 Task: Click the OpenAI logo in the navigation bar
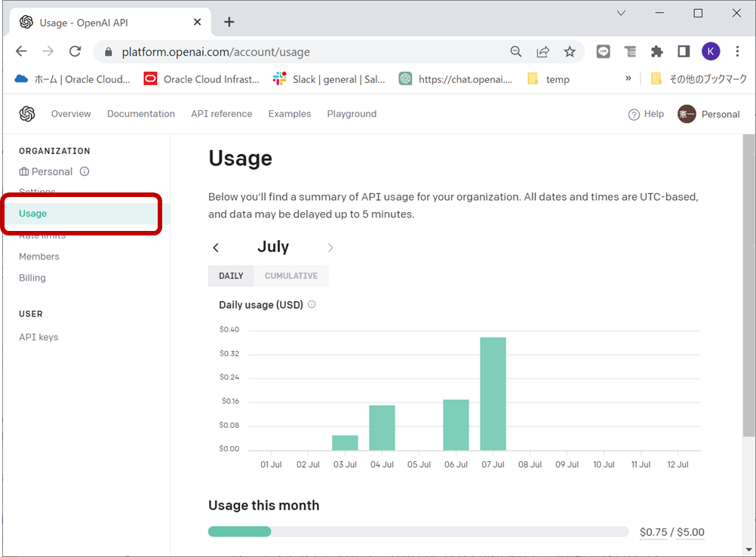27,114
